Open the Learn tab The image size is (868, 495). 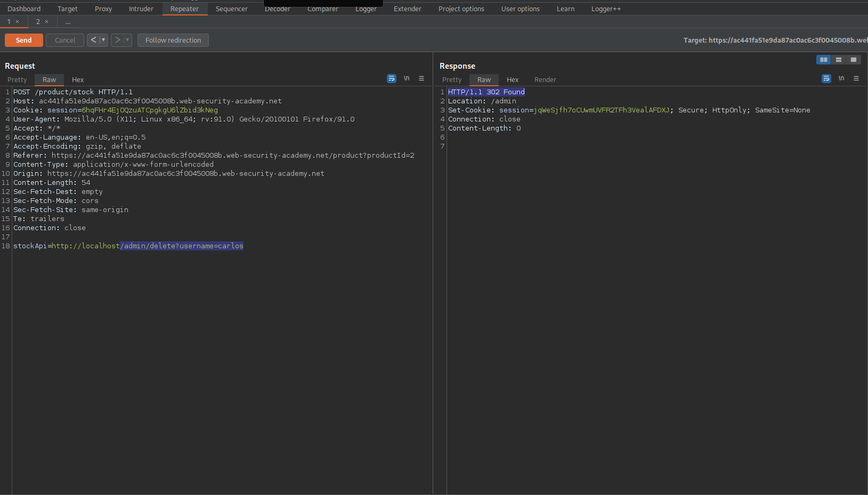(x=566, y=9)
